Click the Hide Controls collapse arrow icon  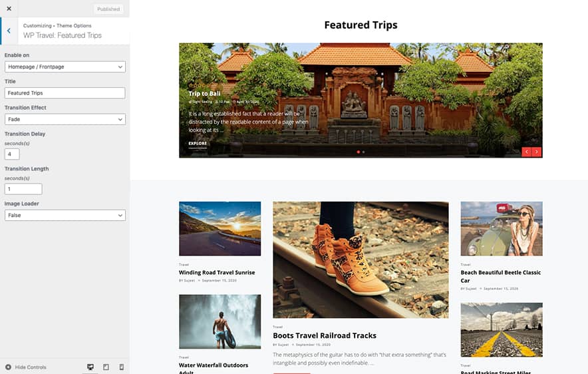coord(8,367)
